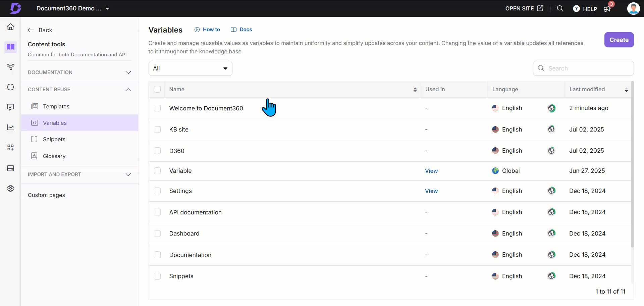
Task: Check the D360 row checkbox
Action: pyautogui.click(x=157, y=151)
